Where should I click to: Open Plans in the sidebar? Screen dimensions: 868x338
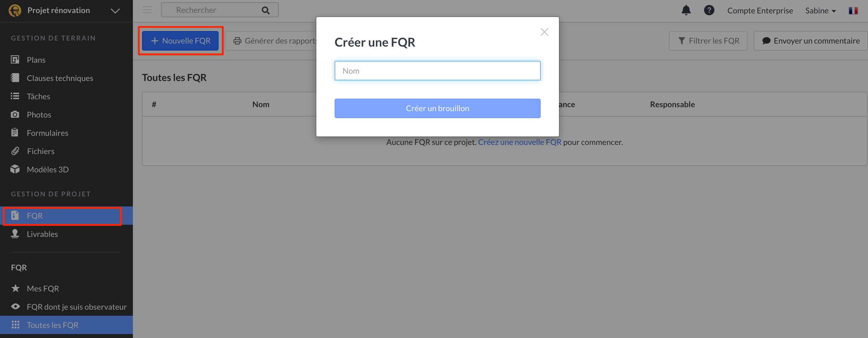(x=66, y=60)
